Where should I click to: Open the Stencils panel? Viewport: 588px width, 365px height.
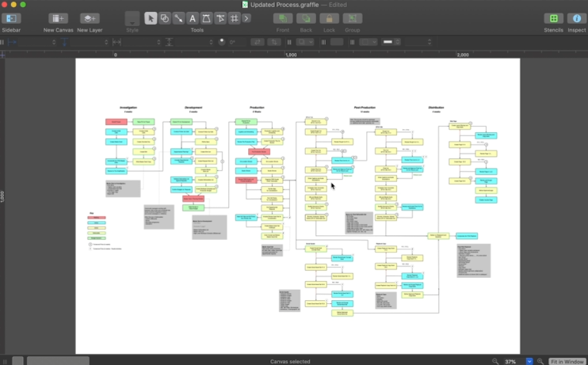click(x=554, y=18)
